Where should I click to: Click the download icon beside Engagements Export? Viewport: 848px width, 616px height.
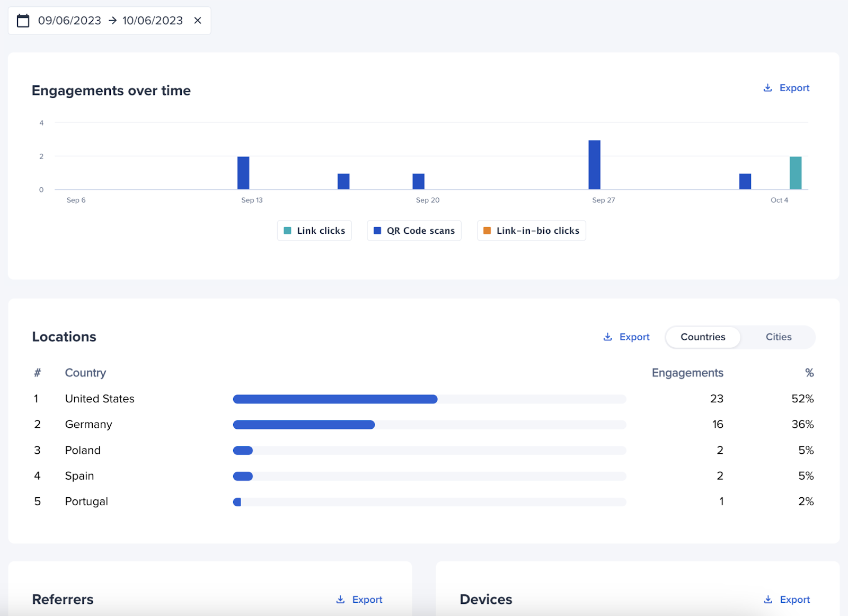pyautogui.click(x=767, y=87)
